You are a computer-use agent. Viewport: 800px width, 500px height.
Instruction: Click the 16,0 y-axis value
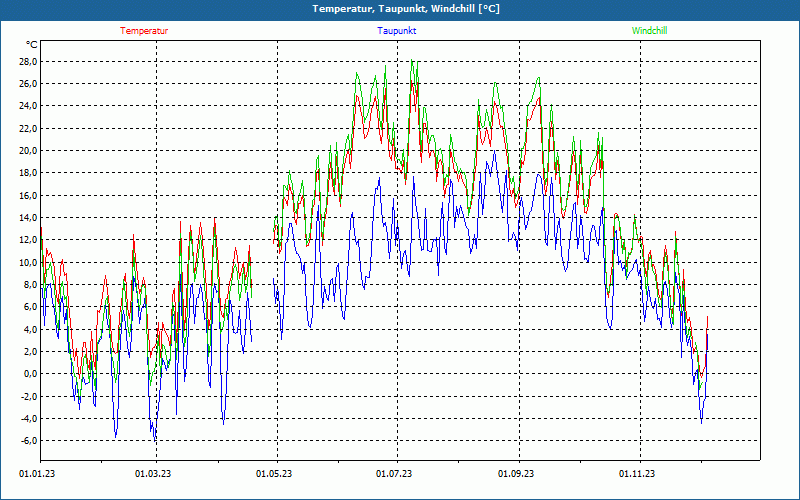(28, 195)
